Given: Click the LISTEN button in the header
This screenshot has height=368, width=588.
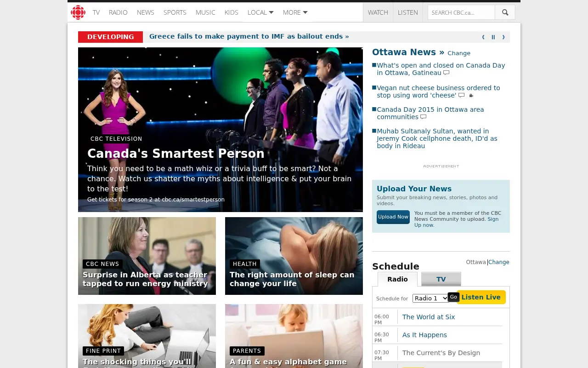Looking at the screenshot, I should (408, 12).
